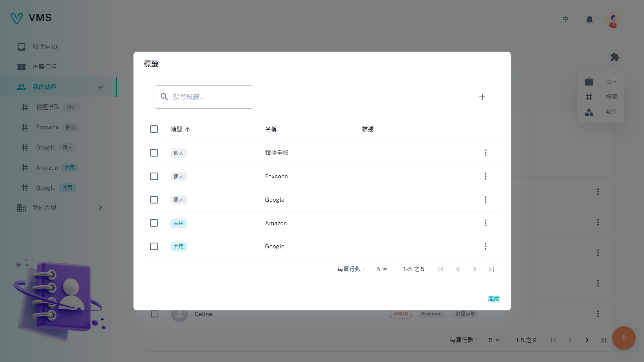Select checkbox for shared Google tag row
The image size is (644, 362).
(x=154, y=246)
